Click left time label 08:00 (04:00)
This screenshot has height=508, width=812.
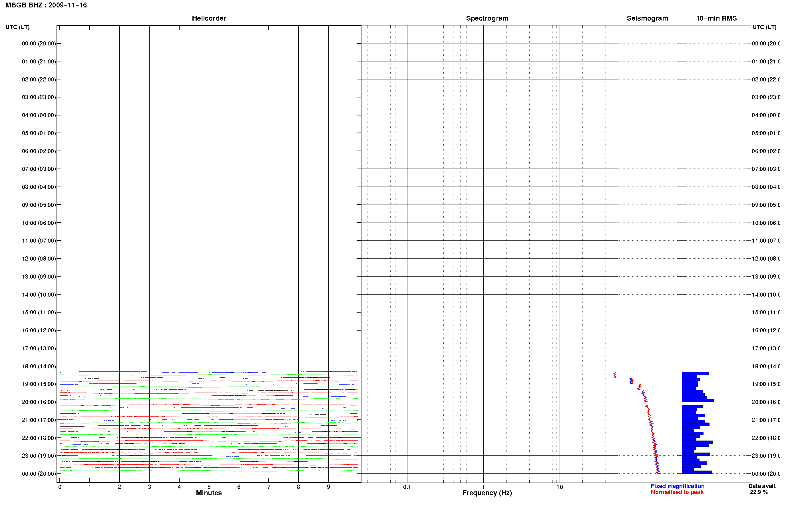pos(39,187)
